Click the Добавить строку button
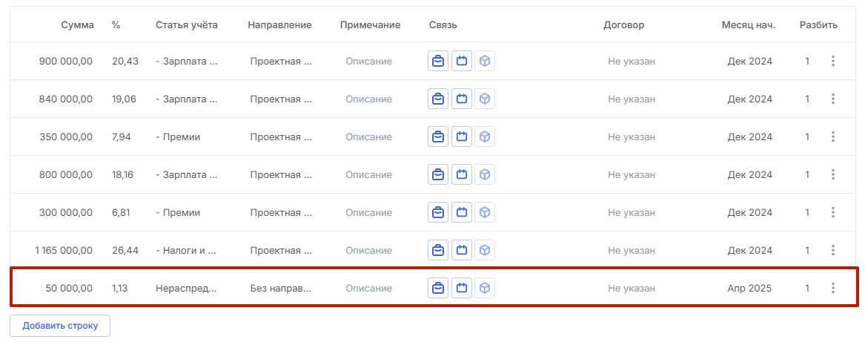The image size is (868, 345). coord(60,326)
